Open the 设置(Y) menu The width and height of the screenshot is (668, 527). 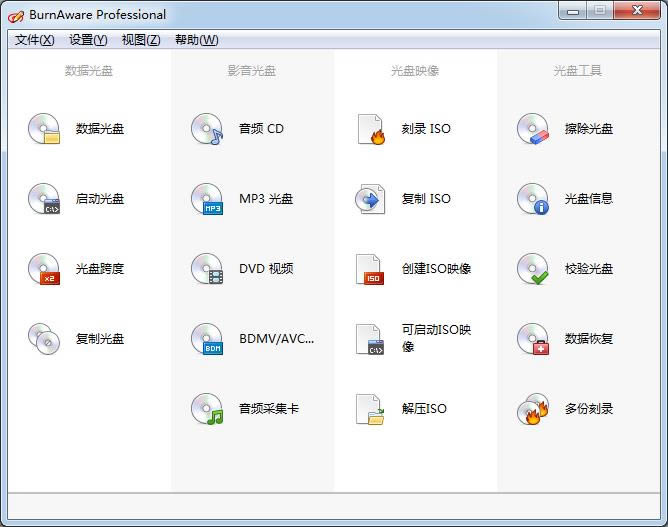(x=88, y=40)
